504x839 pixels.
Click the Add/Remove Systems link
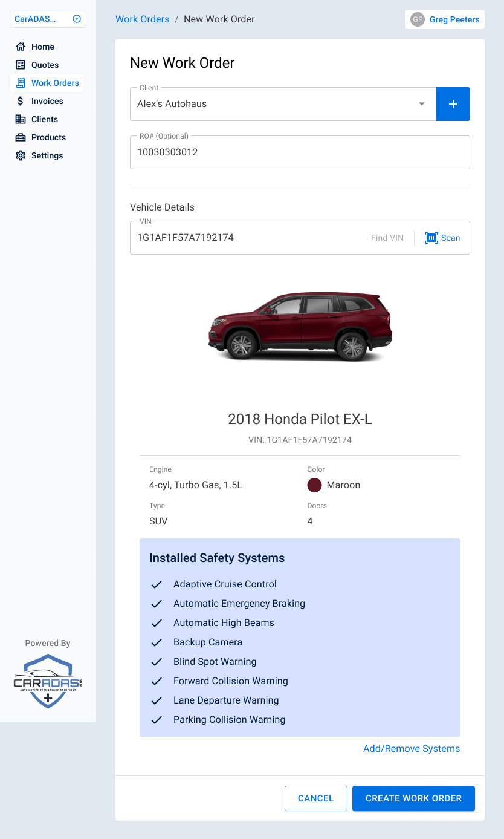coord(411,749)
